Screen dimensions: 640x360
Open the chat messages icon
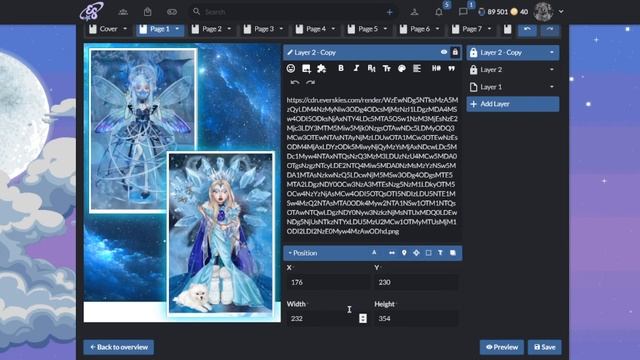click(463, 12)
